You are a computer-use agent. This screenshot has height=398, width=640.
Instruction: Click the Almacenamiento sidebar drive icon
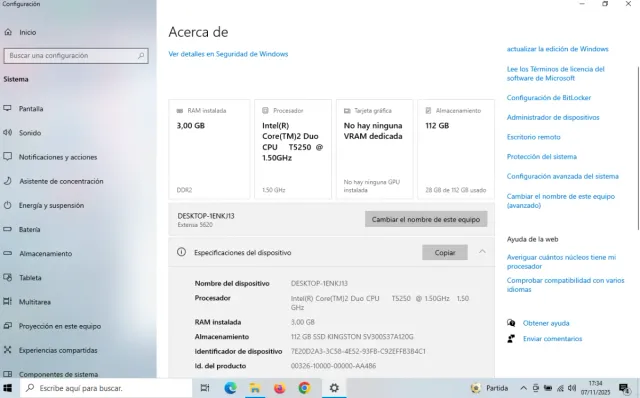coord(7,253)
